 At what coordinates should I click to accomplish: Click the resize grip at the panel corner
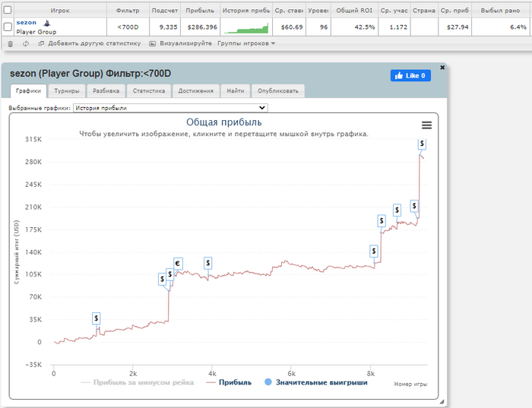pos(442,402)
